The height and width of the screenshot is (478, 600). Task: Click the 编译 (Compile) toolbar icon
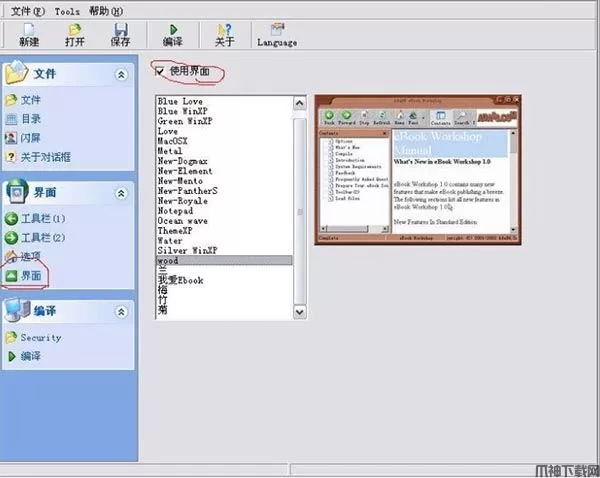pyautogui.click(x=172, y=29)
